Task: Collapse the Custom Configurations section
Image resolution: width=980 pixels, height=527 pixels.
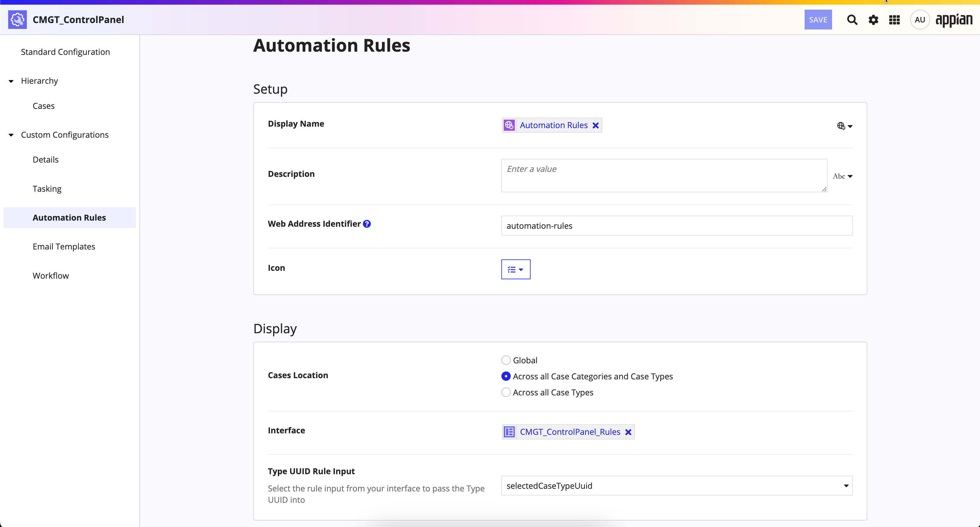Action: 11,135
